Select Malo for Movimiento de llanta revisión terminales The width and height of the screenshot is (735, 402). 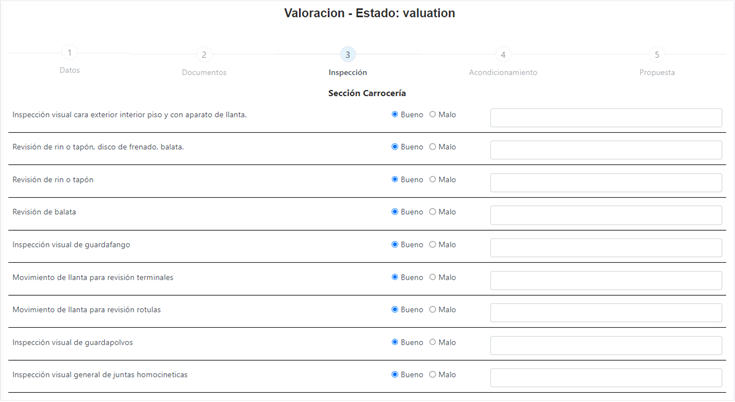[433, 277]
